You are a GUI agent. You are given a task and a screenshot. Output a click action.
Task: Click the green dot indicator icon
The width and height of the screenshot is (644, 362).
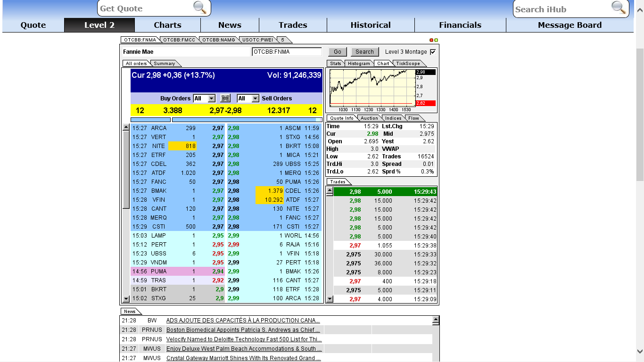point(436,40)
